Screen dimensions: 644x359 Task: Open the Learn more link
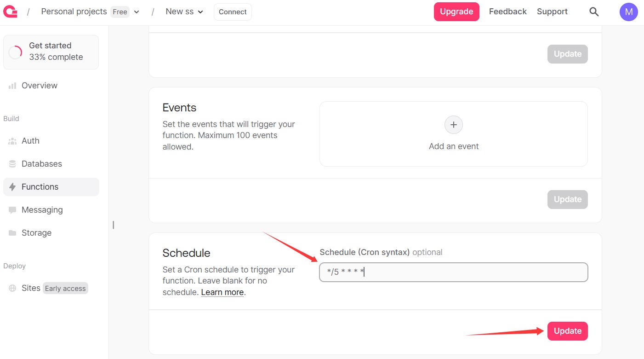(x=222, y=292)
